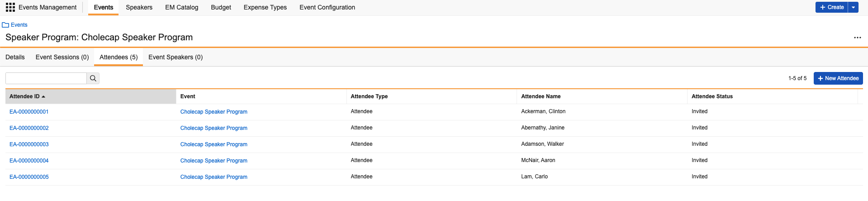Switch to the Speakers tab
Image resolution: width=868 pixels, height=201 pixels.
tap(139, 7)
